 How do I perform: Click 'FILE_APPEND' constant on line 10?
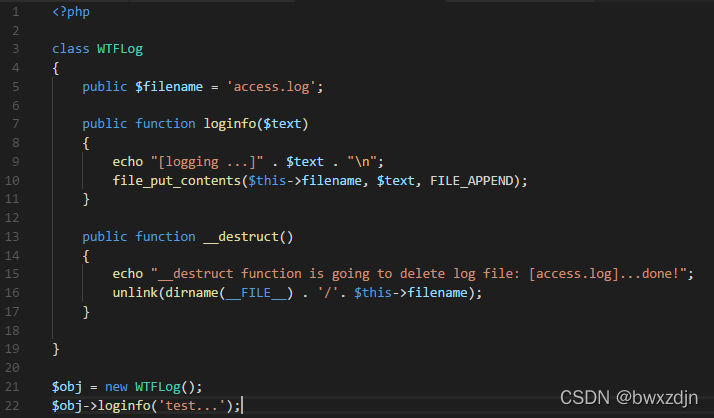(x=472, y=181)
